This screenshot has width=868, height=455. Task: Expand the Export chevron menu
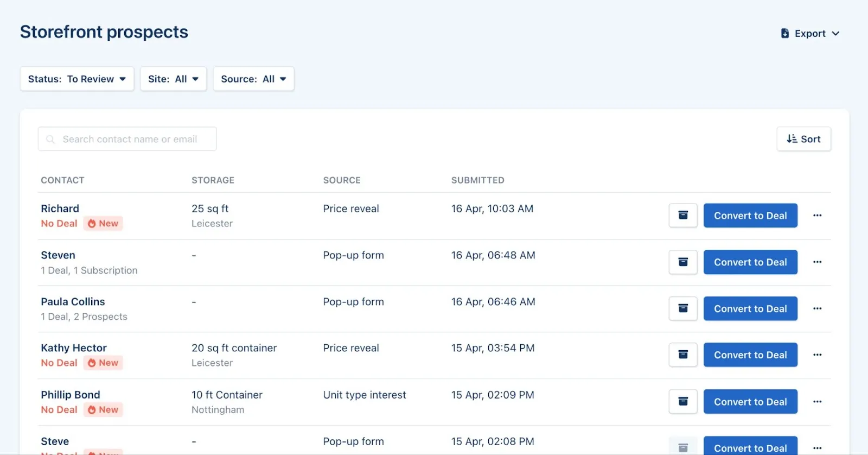pos(835,34)
